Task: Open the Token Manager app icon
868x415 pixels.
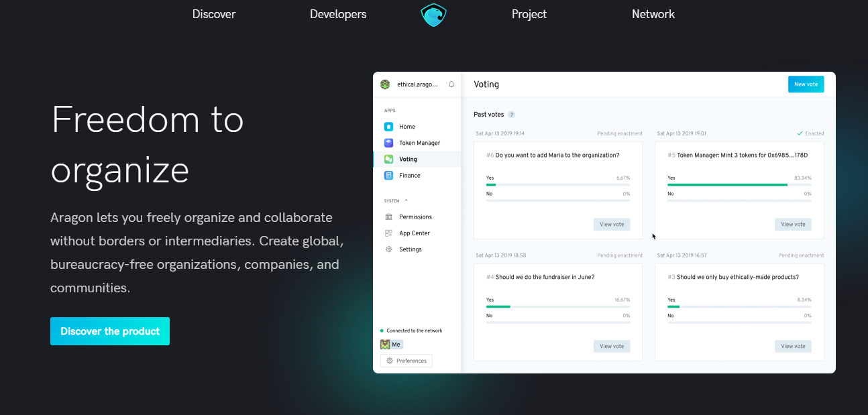Action: pyautogui.click(x=388, y=143)
